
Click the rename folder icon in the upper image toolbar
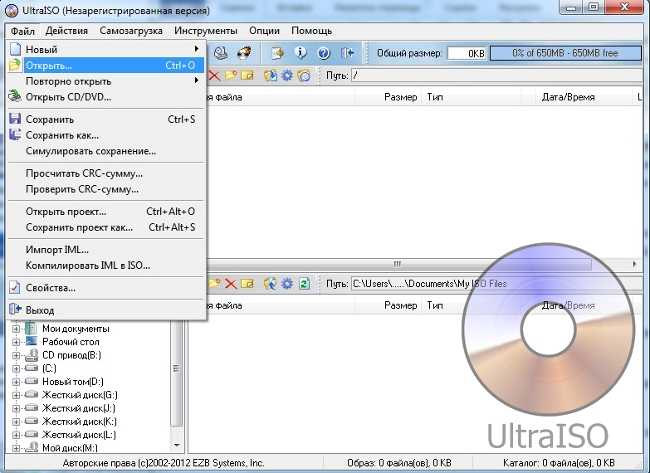[x=247, y=76]
